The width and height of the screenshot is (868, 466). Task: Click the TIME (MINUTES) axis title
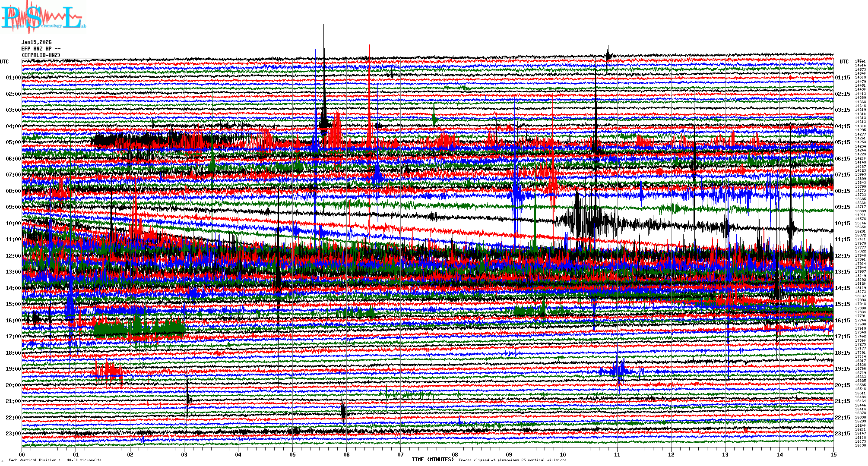tap(433, 460)
